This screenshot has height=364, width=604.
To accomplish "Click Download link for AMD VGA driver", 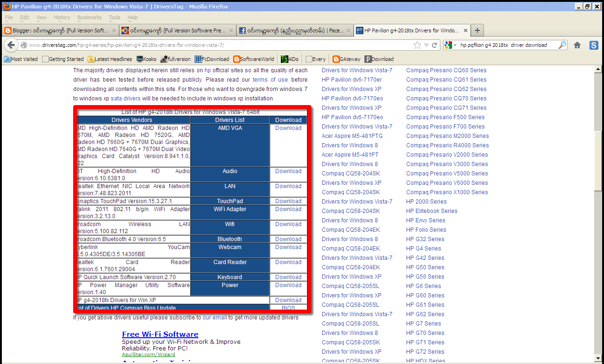I will [288, 128].
